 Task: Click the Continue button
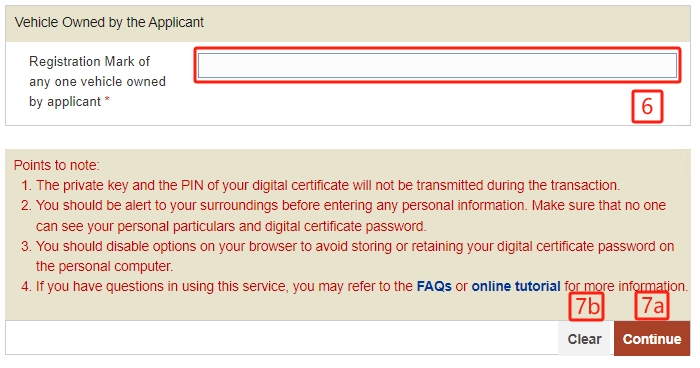click(652, 339)
